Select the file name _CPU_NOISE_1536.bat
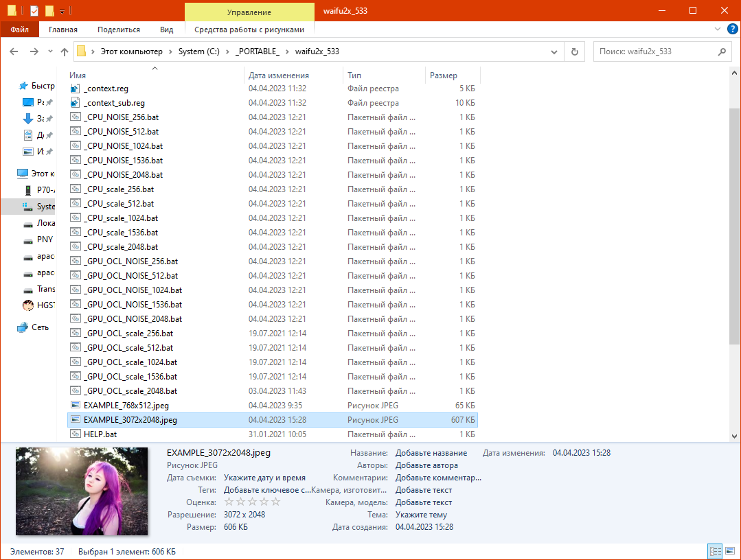 (x=124, y=161)
